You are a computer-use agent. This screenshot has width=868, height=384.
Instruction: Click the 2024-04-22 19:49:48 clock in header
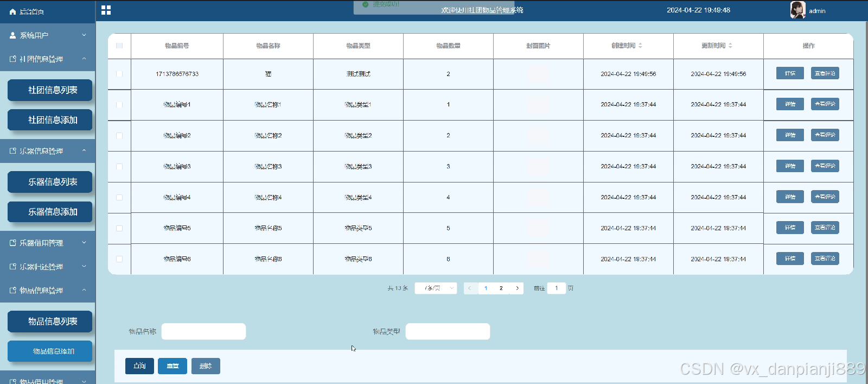pyautogui.click(x=698, y=10)
